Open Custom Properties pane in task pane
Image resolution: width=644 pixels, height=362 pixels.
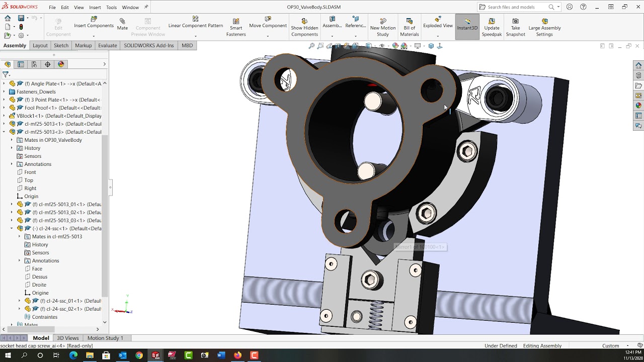[638, 116]
